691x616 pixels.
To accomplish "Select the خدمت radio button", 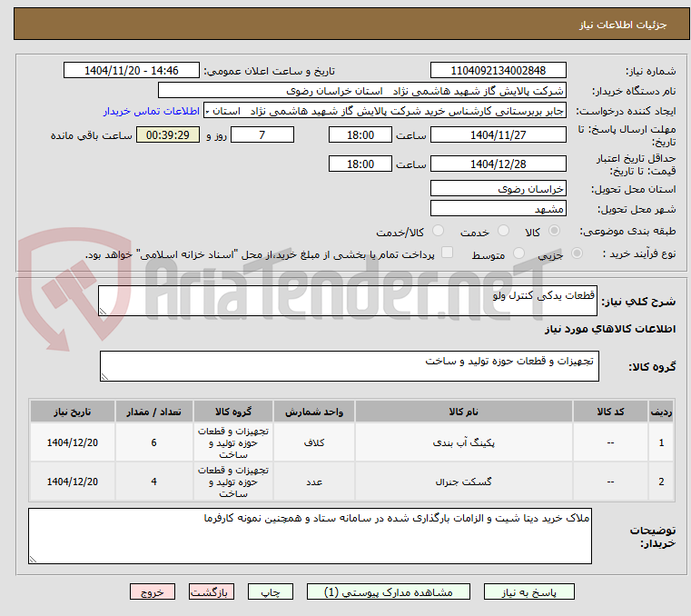I will tap(503, 231).
